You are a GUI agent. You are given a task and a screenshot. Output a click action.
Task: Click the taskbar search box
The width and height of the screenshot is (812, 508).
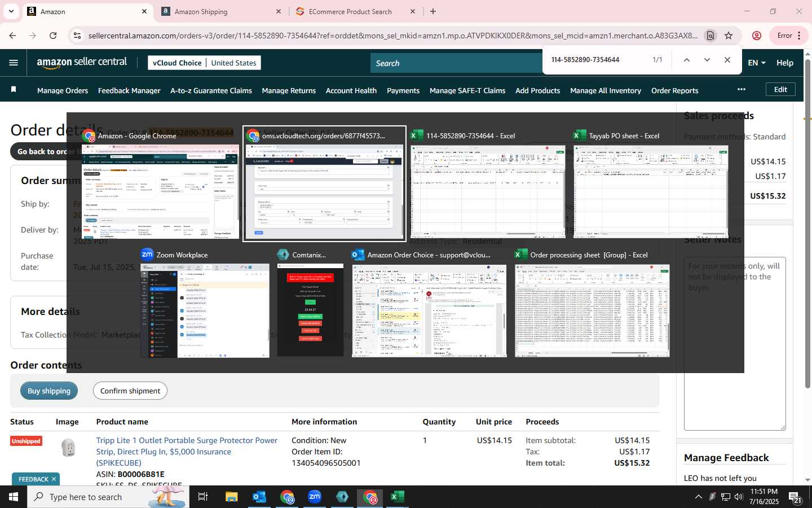(108, 497)
